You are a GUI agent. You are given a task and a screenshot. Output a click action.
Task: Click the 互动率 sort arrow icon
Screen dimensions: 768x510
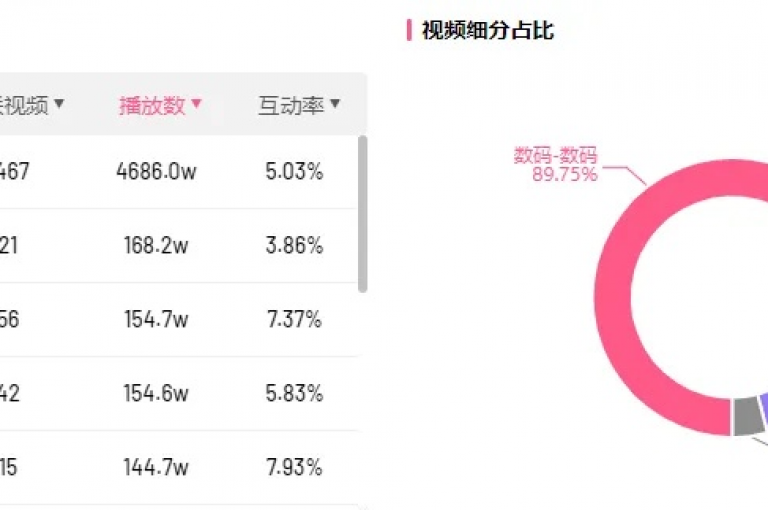click(335, 103)
